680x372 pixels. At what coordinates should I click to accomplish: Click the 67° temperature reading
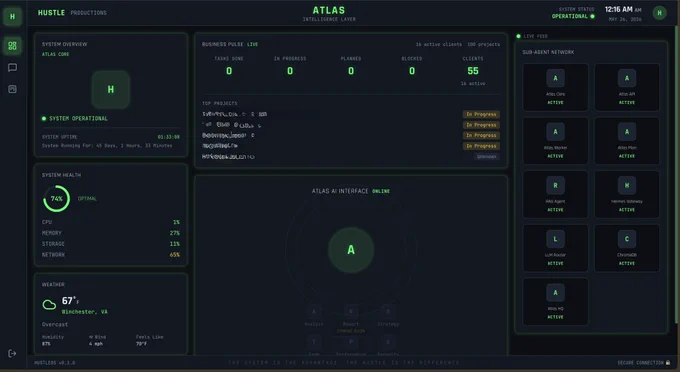pyautogui.click(x=70, y=300)
